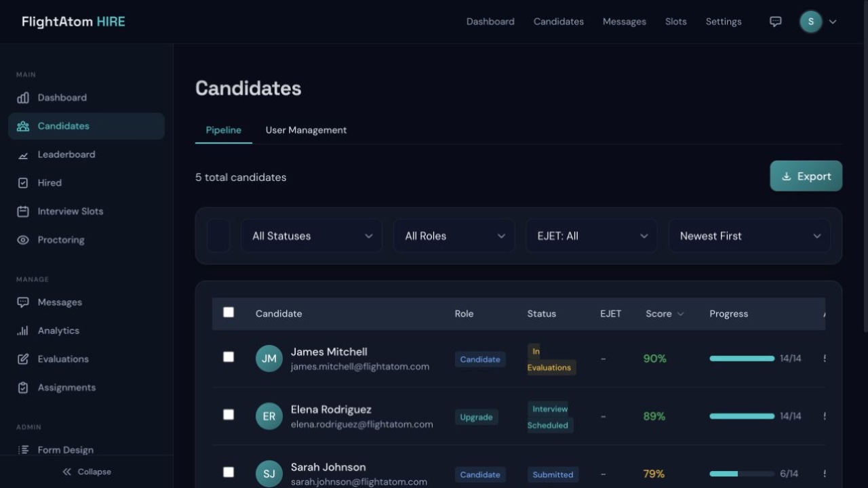The width and height of the screenshot is (868, 488).
Task: Click the Candidate column header
Action: pos(279,314)
